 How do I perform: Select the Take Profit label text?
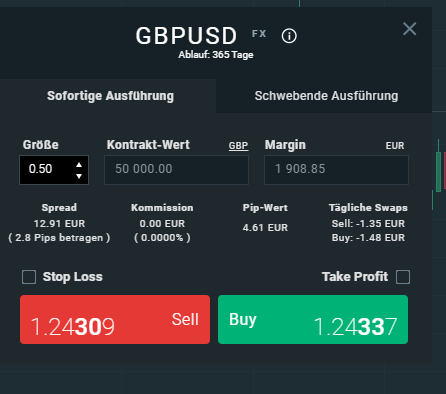coord(355,277)
